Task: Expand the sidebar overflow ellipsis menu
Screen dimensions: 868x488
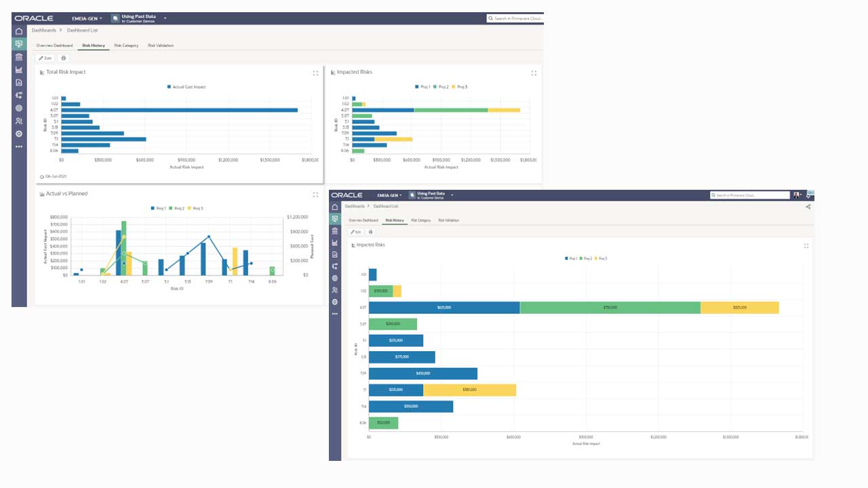Action: pos(18,146)
